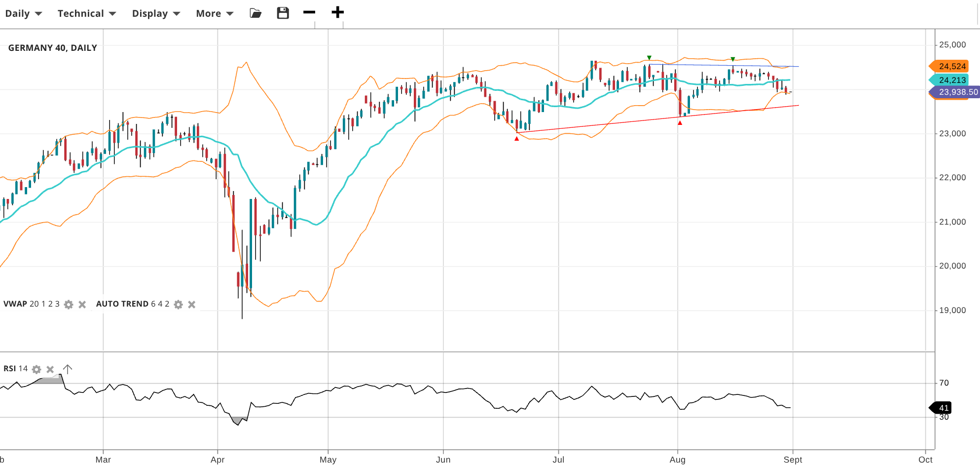Click the save floppy disk icon
The width and height of the screenshot is (980, 468).
[x=283, y=13]
